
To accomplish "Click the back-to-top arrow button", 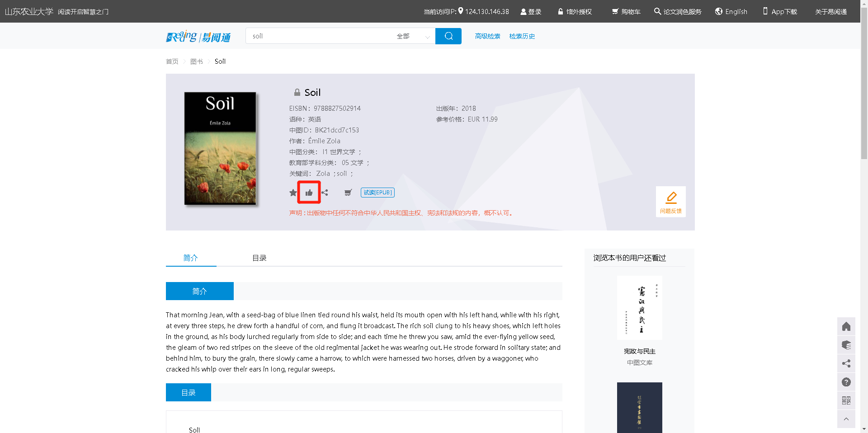I will tap(846, 419).
